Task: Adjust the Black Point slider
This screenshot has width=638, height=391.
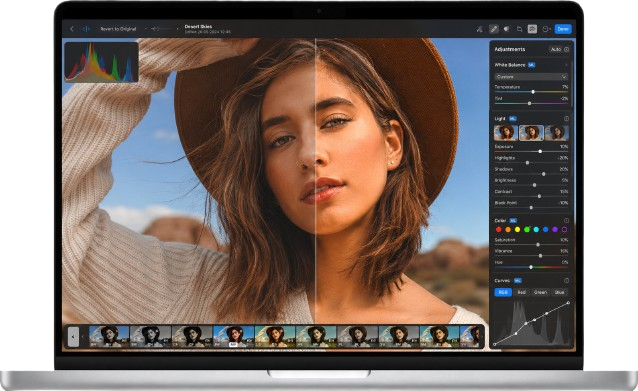Action: (x=531, y=208)
